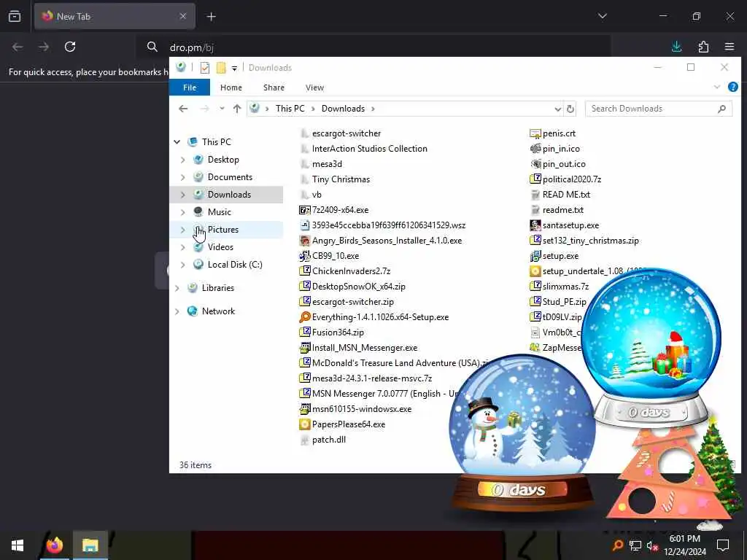The width and height of the screenshot is (747, 560).
Task: Select the santasetup.exe file
Action: pos(570,225)
